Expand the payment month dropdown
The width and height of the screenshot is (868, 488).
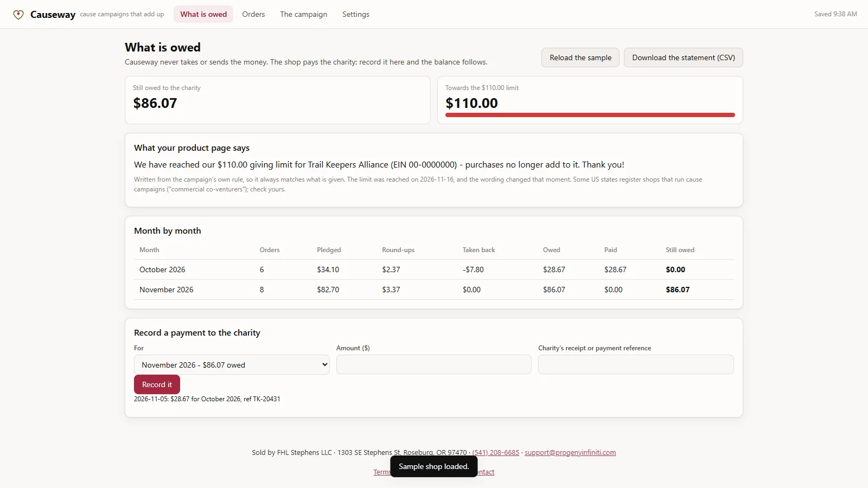(232, 365)
